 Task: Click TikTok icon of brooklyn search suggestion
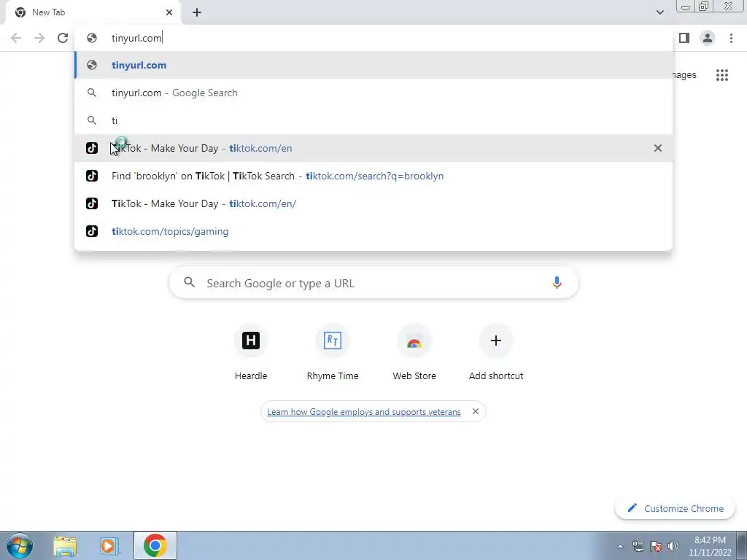[x=92, y=176]
